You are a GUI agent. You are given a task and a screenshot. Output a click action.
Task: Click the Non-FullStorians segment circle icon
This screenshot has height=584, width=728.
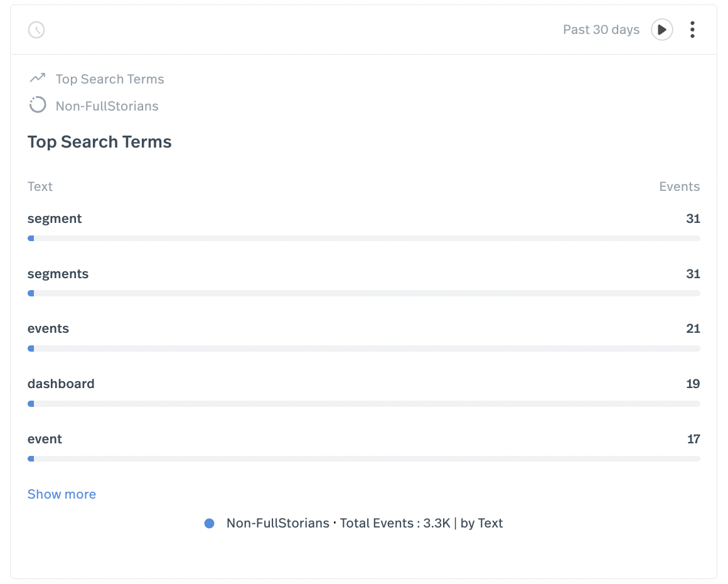coord(38,105)
